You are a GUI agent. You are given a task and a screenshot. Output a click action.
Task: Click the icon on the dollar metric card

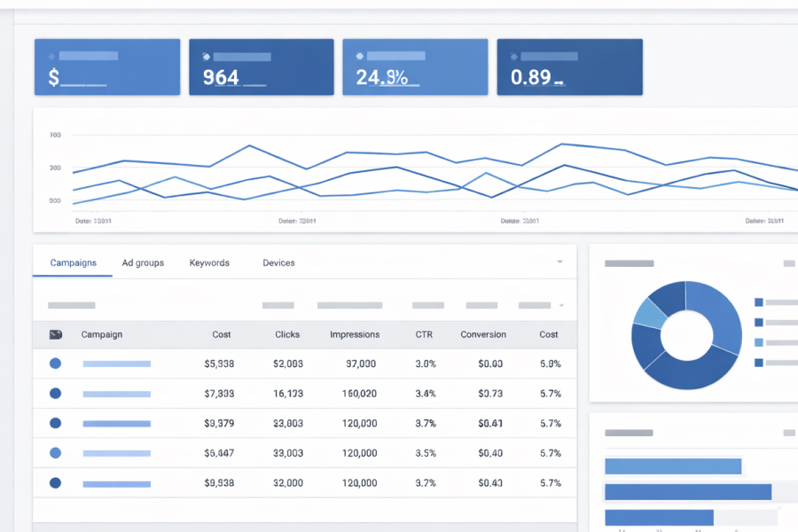(x=52, y=56)
